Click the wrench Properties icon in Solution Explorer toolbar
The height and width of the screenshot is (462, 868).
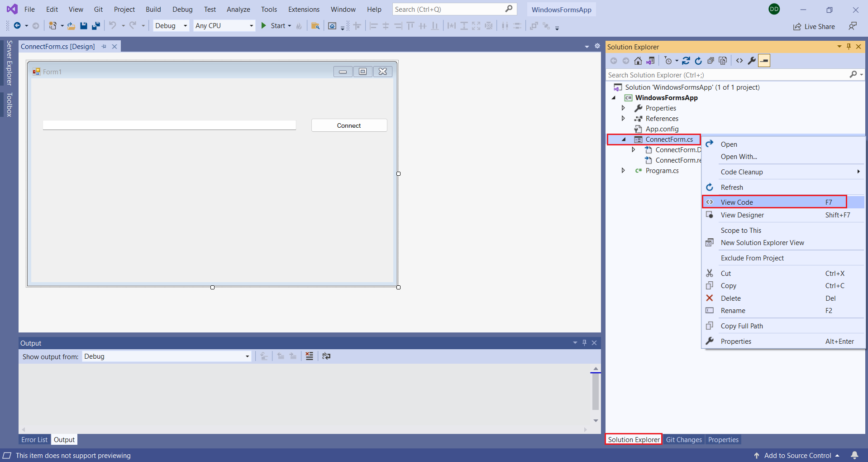pyautogui.click(x=752, y=61)
